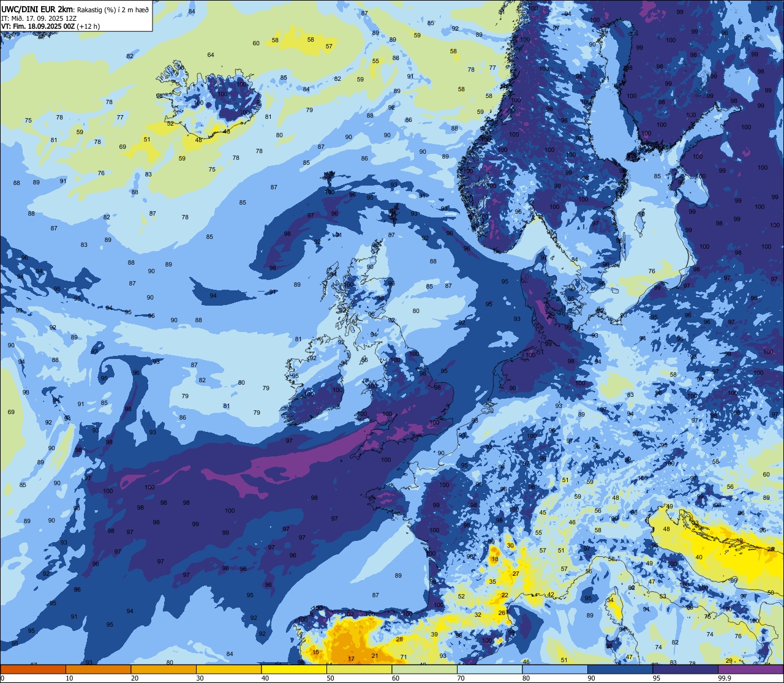Click the humidity value 21 over northern Spain

pyautogui.click(x=375, y=656)
